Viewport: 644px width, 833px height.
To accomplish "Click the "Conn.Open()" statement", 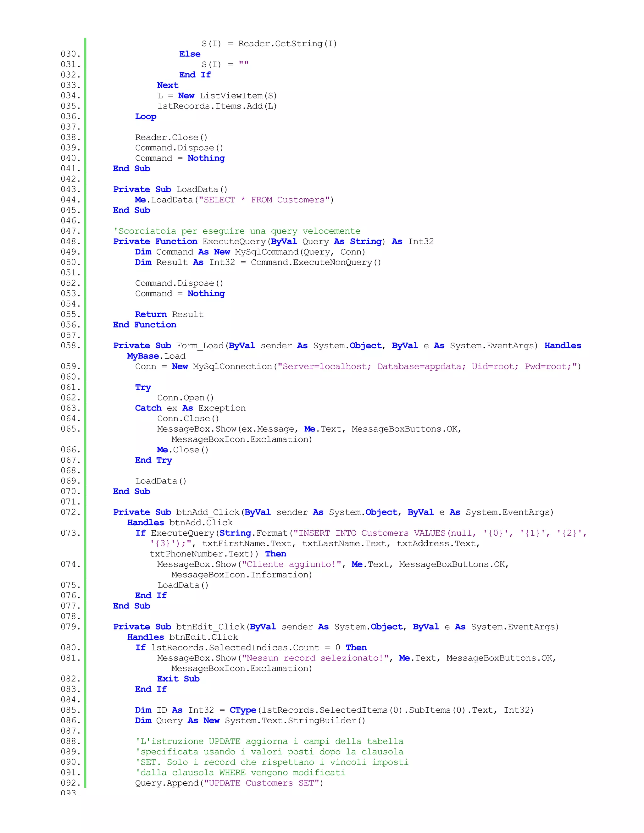I will (x=186, y=398).
